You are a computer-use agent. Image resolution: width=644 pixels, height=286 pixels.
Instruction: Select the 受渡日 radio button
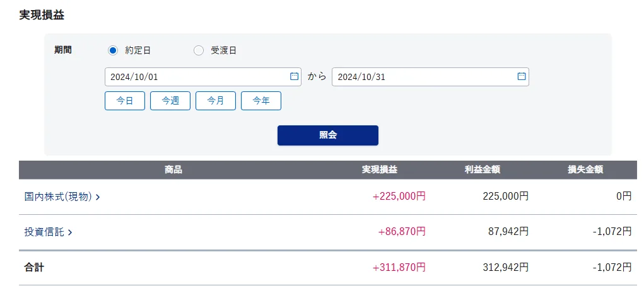[x=199, y=50]
